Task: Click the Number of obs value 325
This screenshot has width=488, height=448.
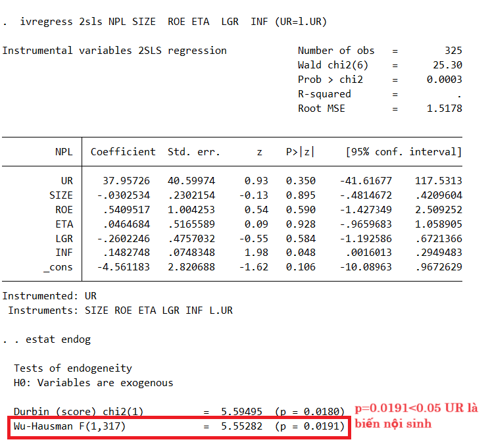Action: click(452, 51)
